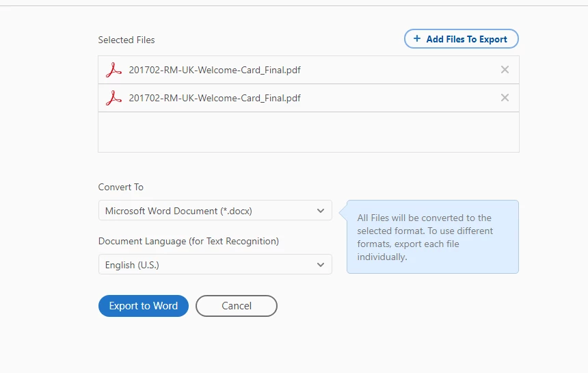Select the PDF icon of the second file
Viewport: 588px width, 373px height.
point(113,98)
